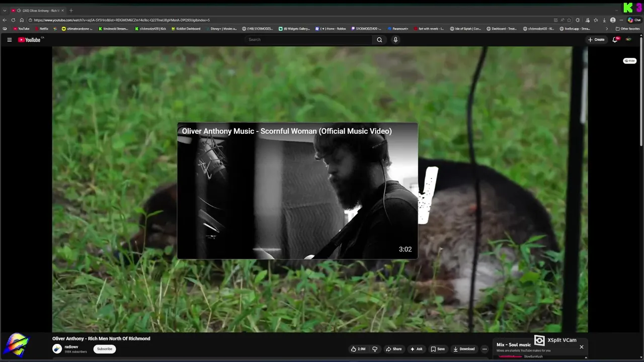
Task: Expand the tab search dropdown arrow
Action: [5, 11]
